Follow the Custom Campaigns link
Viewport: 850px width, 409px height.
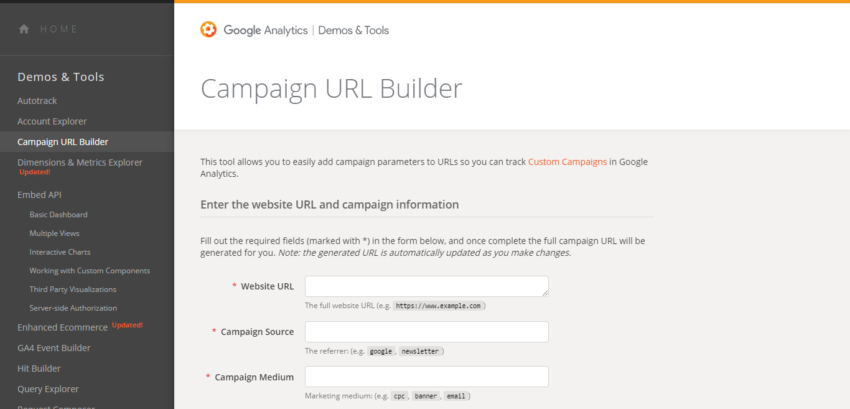pyautogui.click(x=567, y=161)
